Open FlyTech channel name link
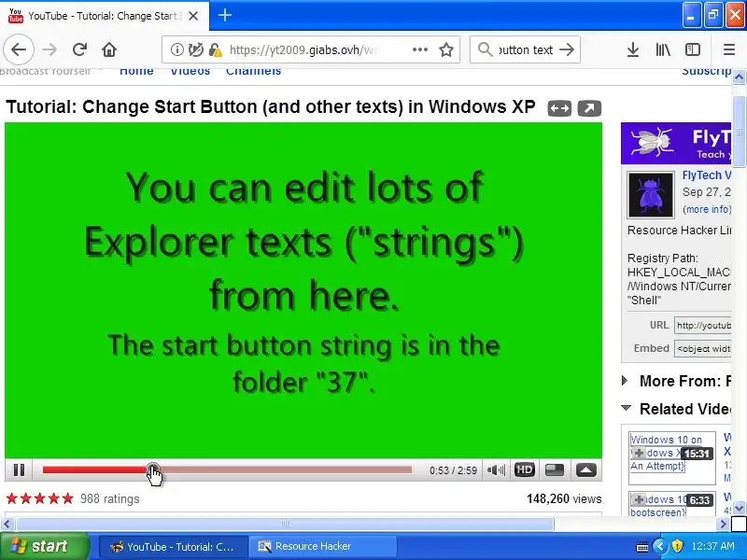 click(707, 175)
